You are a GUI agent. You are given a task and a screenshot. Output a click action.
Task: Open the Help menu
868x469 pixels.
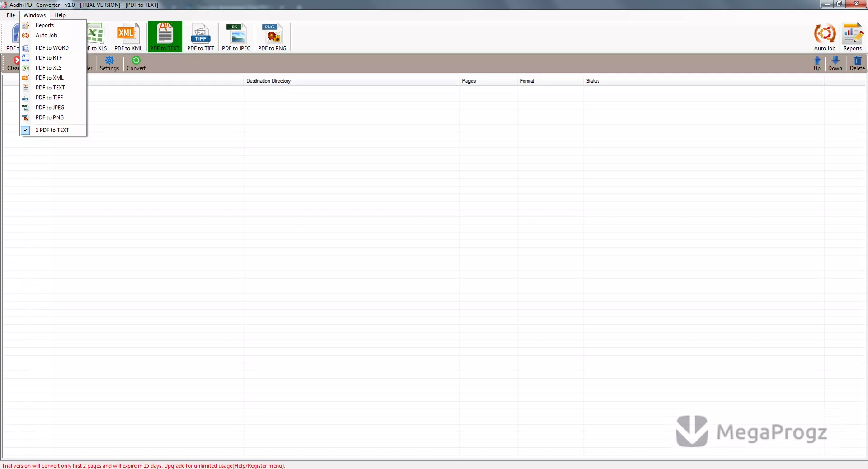tap(60, 15)
